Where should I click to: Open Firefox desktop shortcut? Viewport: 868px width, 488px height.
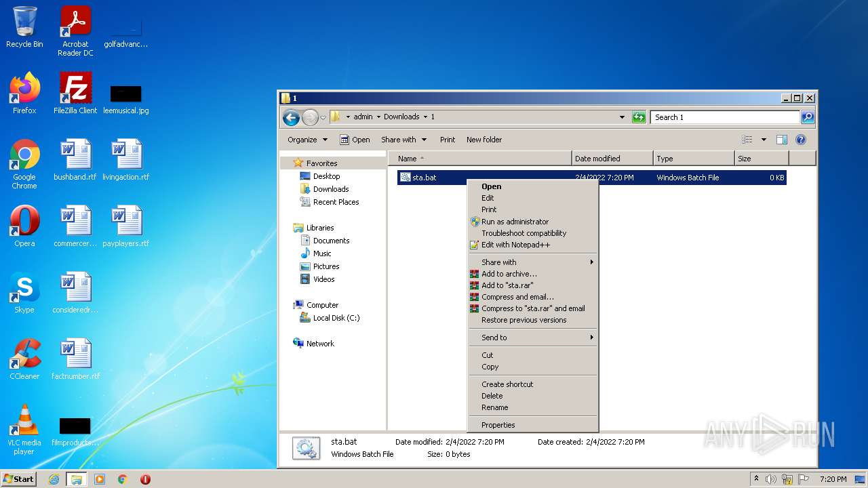coord(24,93)
